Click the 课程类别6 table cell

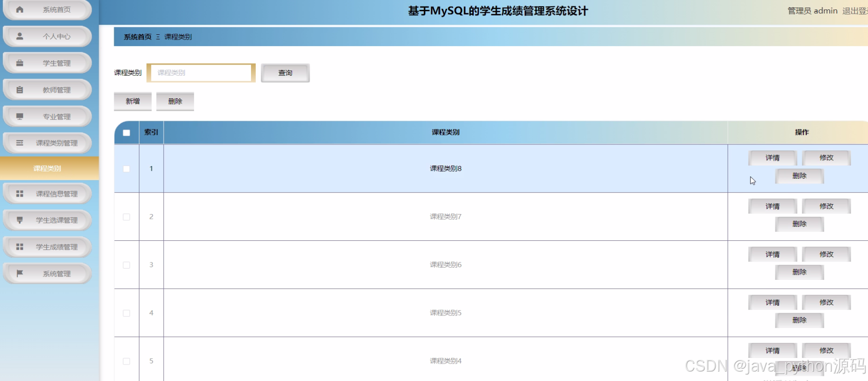(x=446, y=265)
